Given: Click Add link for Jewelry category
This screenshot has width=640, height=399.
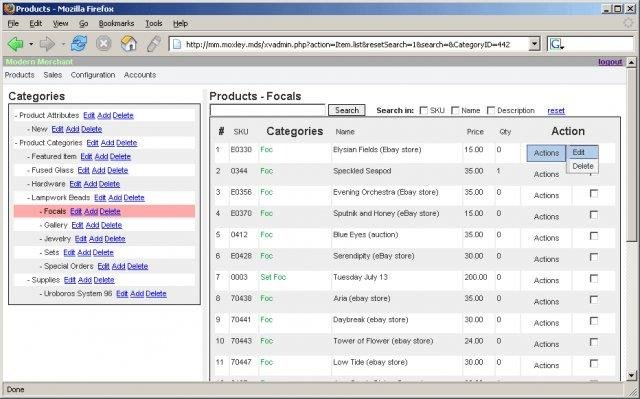Looking at the screenshot, I should 96,239.
